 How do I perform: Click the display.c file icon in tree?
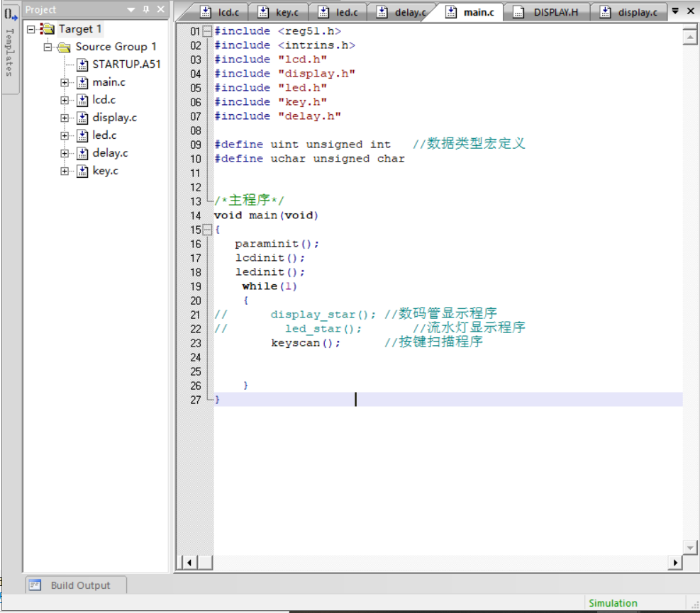82,118
